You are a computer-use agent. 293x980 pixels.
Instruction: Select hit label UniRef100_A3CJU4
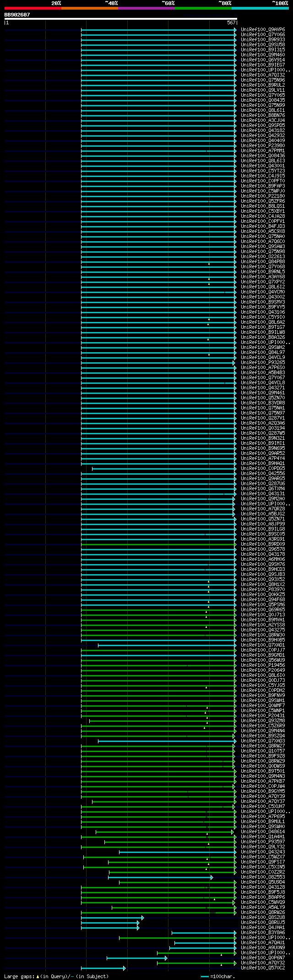(x=263, y=120)
